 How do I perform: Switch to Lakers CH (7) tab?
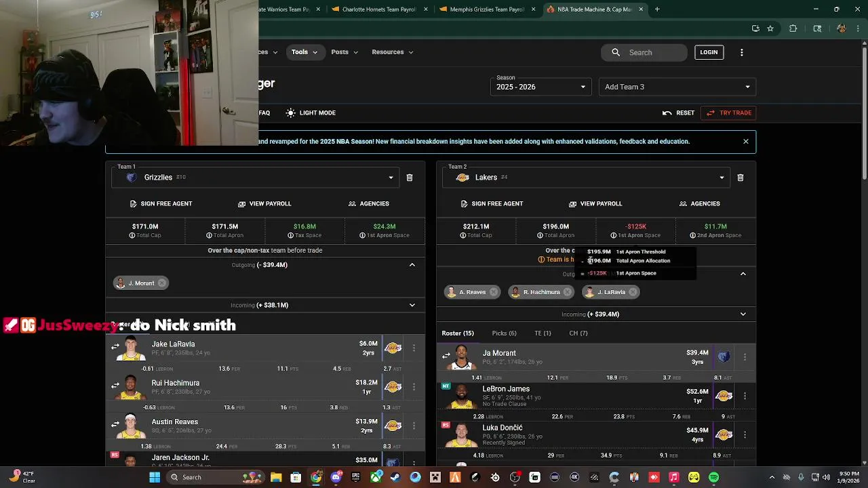pyautogui.click(x=578, y=333)
